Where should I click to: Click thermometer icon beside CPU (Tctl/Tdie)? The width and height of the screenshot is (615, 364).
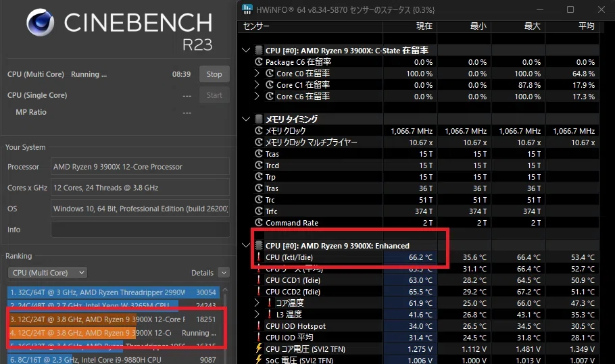point(258,257)
